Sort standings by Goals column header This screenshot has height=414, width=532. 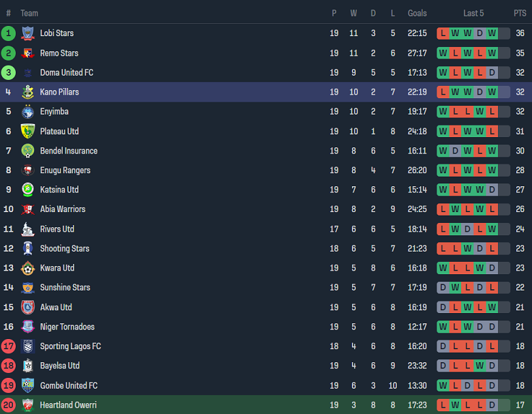[417, 13]
